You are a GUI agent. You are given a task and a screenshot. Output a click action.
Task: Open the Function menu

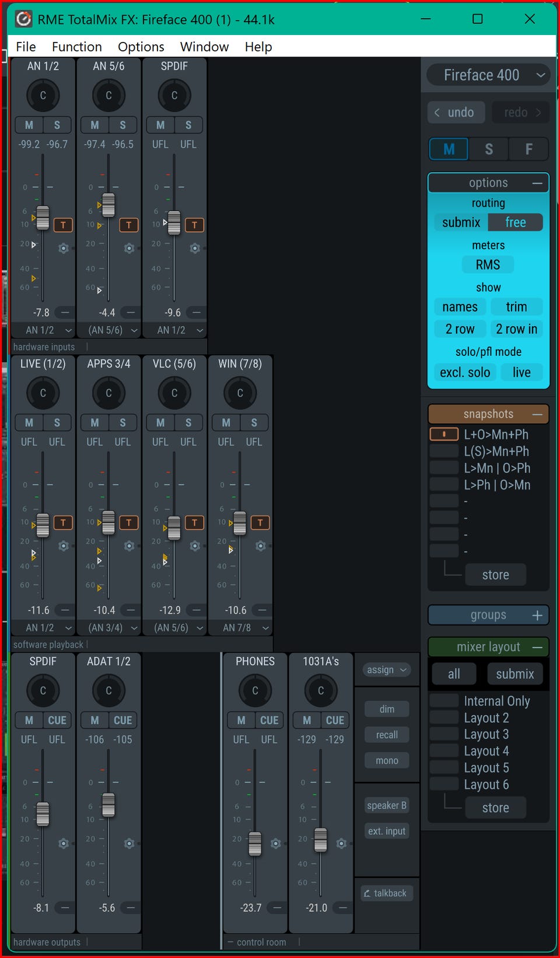[76, 47]
